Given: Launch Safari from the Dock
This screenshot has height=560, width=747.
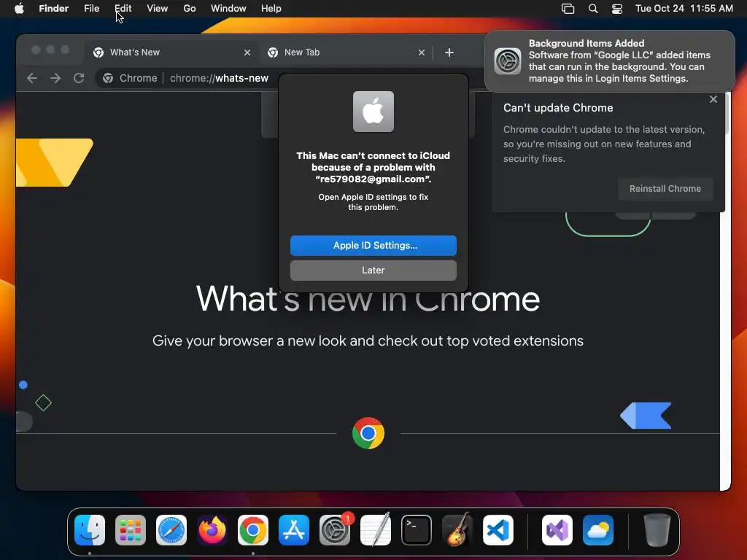Looking at the screenshot, I should [x=171, y=530].
